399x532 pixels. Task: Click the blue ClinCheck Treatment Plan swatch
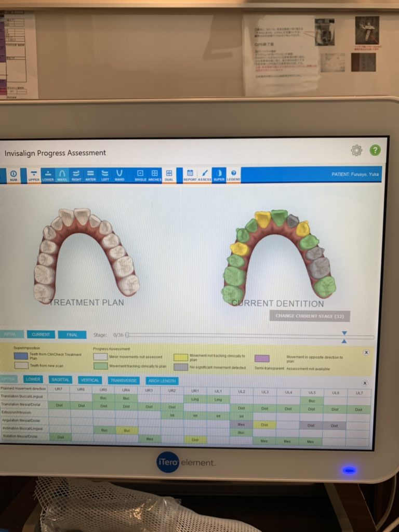point(21,356)
